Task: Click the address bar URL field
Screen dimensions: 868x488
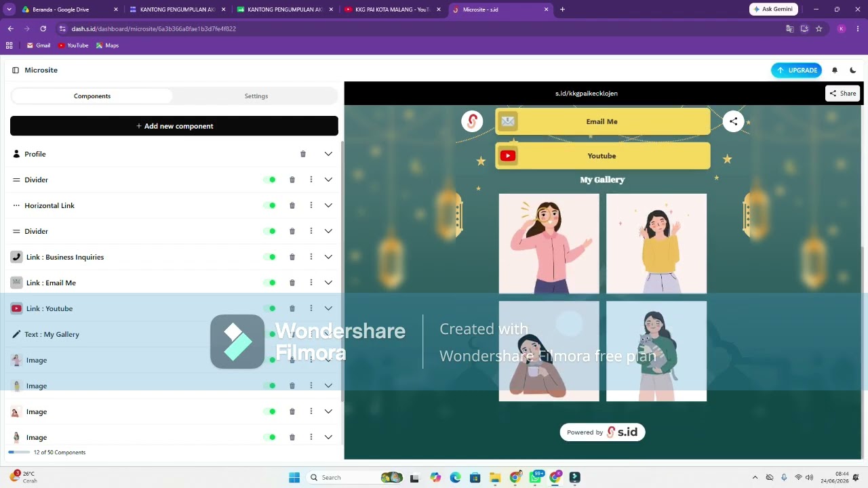Action: (x=420, y=28)
